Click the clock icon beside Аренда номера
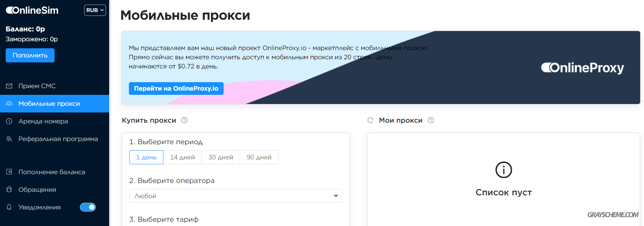The height and width of the screenshot is (226, 644). pyautogui.click(x=9, y=121)
